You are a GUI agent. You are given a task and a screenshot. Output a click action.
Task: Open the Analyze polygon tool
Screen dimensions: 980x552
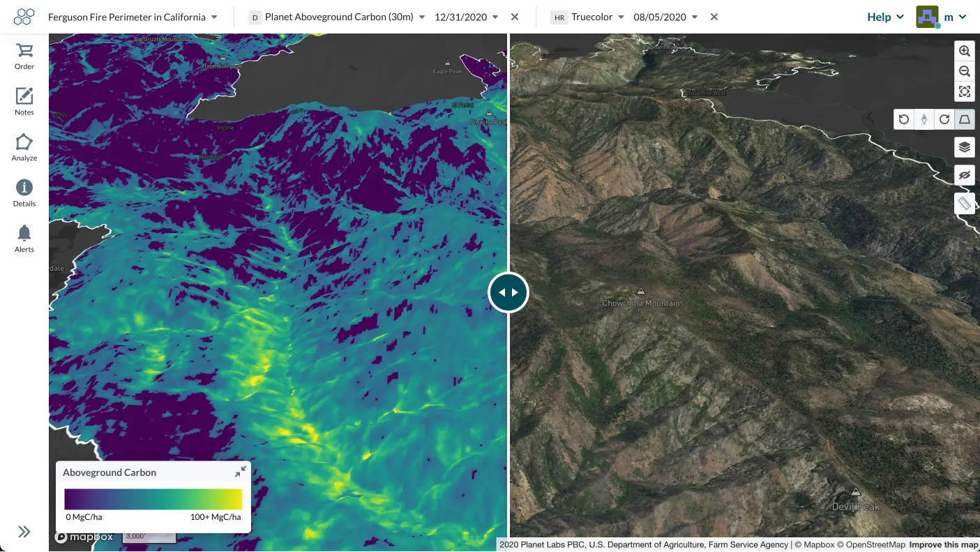[x=24, y=148]
